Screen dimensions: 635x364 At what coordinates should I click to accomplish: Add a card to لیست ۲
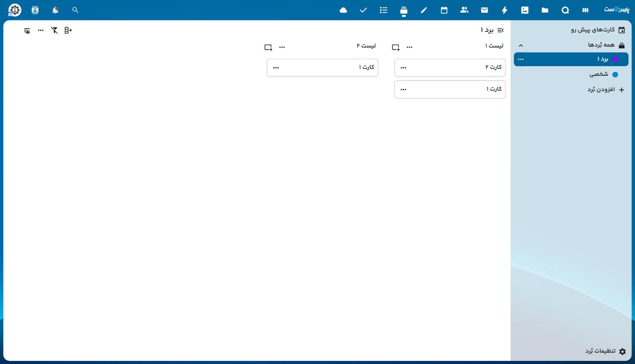click(x=268, y=47)
